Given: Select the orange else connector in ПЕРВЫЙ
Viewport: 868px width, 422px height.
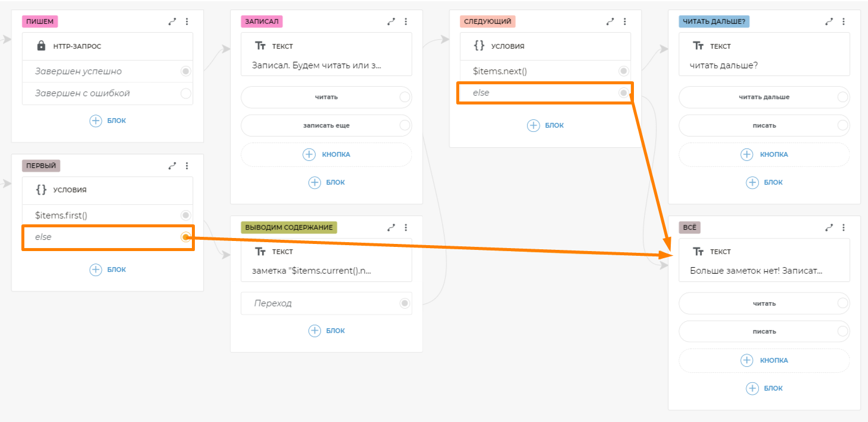Looking at the screenshot, I should pos(186,237).
